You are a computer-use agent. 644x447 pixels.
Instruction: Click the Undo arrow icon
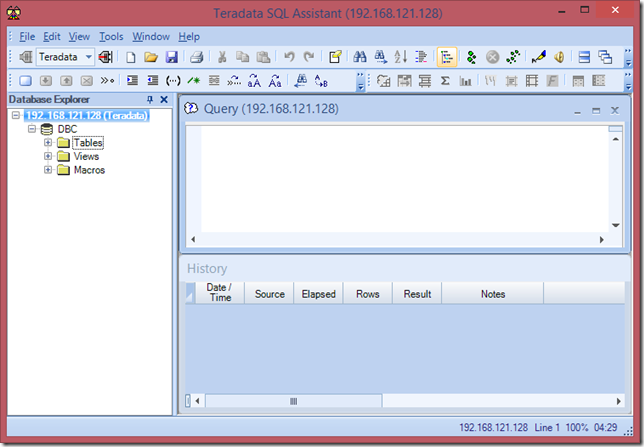click(289, 57)
